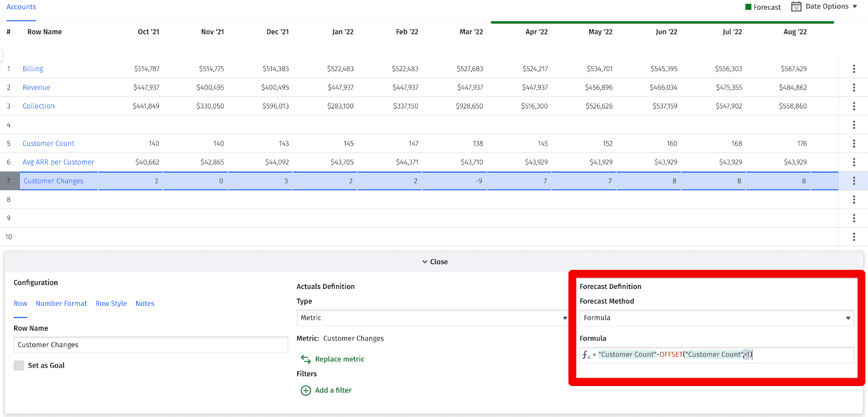Open the Forecast Method Formula dropdown
The height and width of the screenshot is (417, 868).
point(717,318)
